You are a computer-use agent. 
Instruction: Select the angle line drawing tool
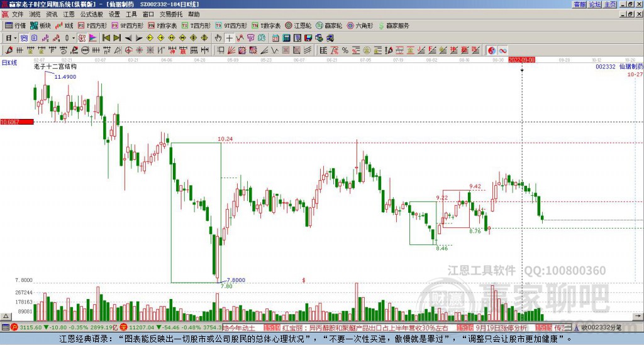pos(264,50)
